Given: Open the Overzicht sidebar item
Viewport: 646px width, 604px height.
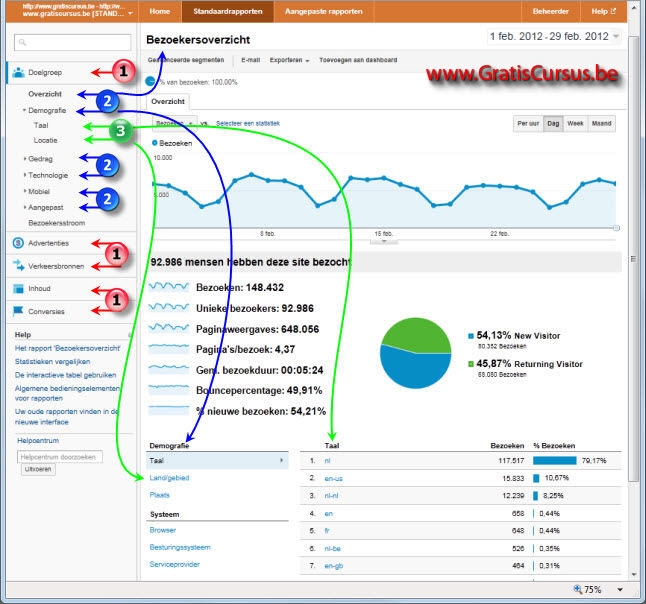Looking at the screenshot, I should click(x=45, y=94).
